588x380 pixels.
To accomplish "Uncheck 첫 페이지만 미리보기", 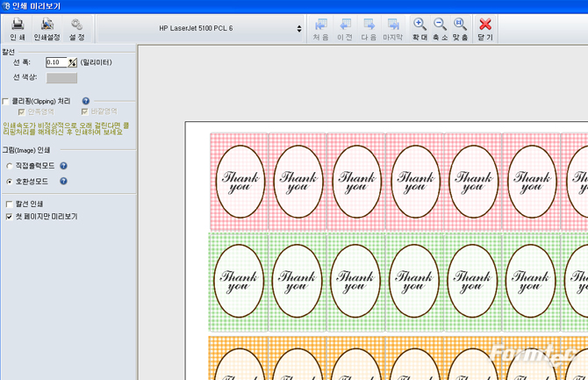I will (x=10, y=217).
